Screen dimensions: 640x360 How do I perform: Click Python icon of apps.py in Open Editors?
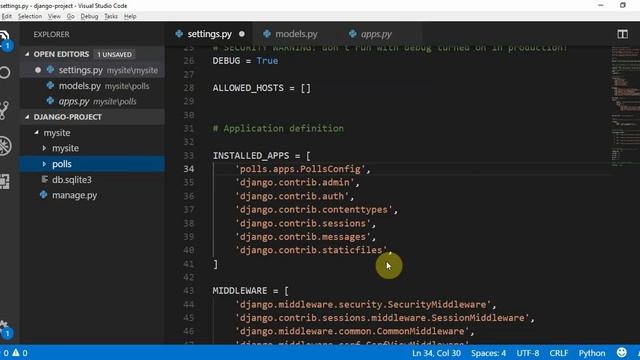tap(50, 101)
